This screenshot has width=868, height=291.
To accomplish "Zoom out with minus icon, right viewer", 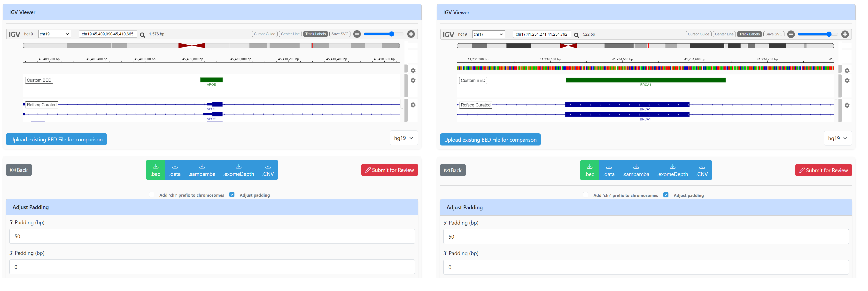I will coord(791,34).
